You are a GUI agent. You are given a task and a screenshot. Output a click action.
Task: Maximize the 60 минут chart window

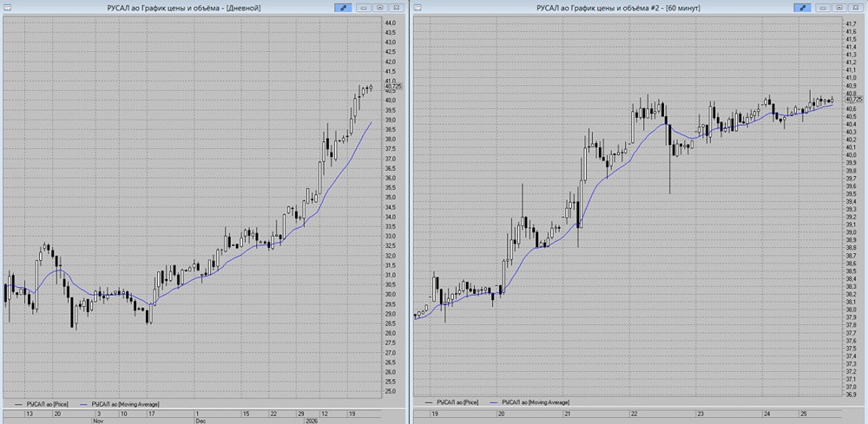(839, 8)
